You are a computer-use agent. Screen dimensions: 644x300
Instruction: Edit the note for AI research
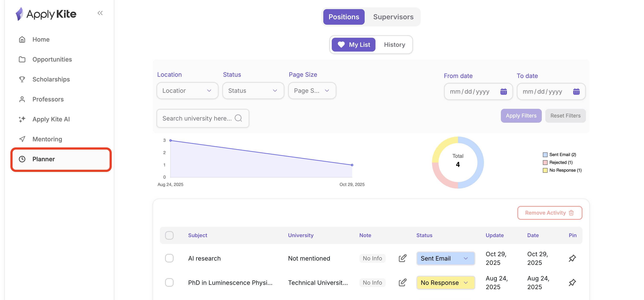tap(403, 258)
